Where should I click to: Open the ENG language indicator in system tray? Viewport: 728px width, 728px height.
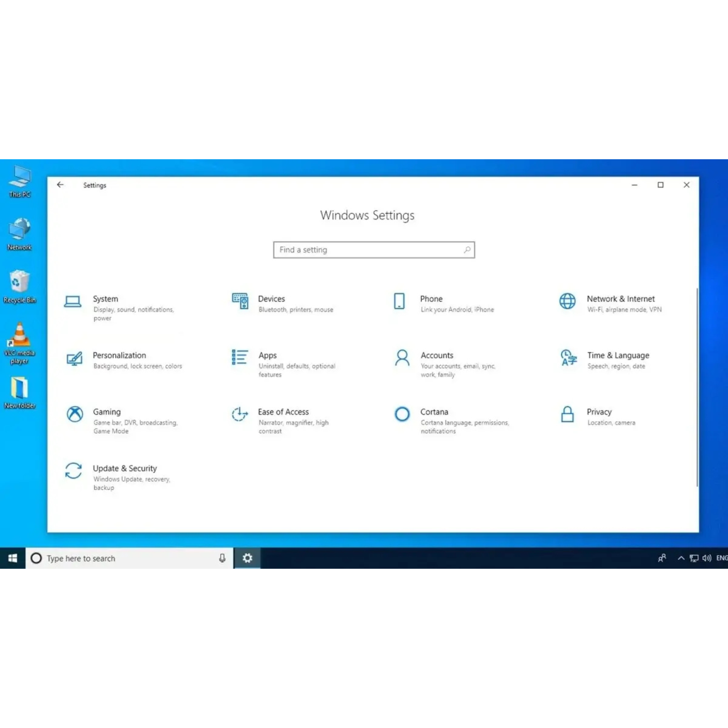click(x=722, y=558)
